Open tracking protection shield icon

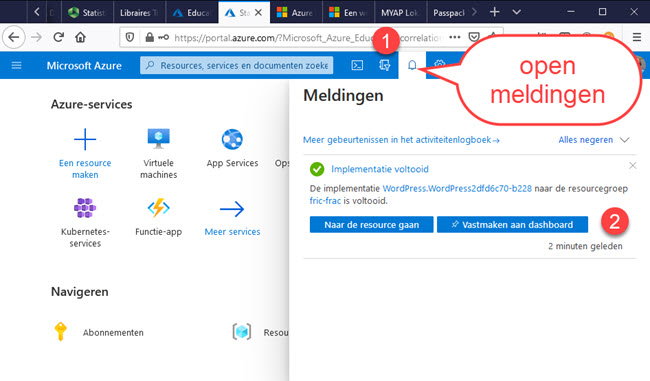[x=130, y=37]
